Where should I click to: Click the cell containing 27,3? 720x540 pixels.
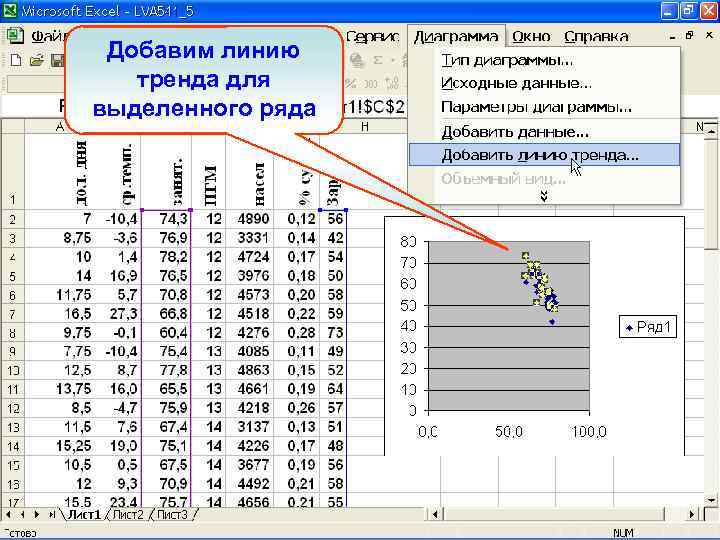(x=117, y=314)
